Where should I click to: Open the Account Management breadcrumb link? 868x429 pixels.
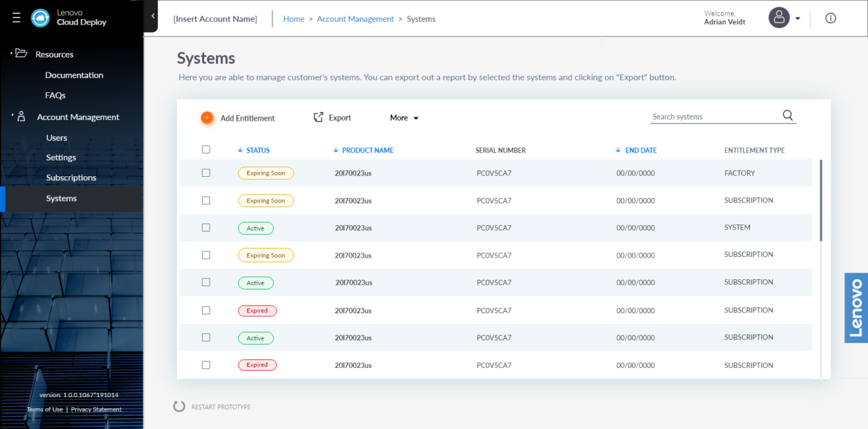pyautogui.click(x=355, y=19)
